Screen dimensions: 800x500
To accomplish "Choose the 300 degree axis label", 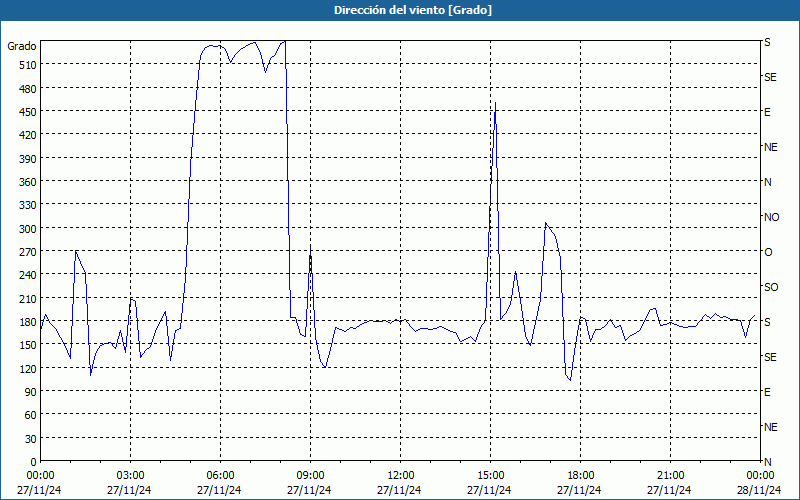I will click(x=28, y=228).
